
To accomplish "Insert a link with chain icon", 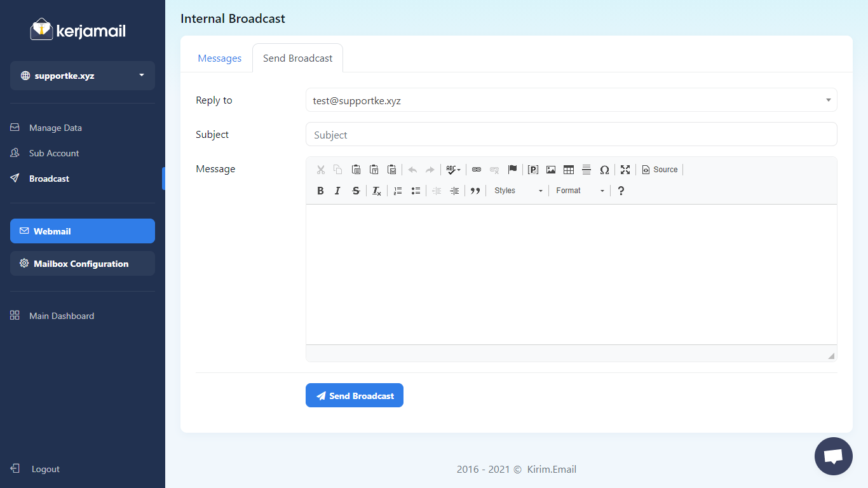I will tap(477, 170).
